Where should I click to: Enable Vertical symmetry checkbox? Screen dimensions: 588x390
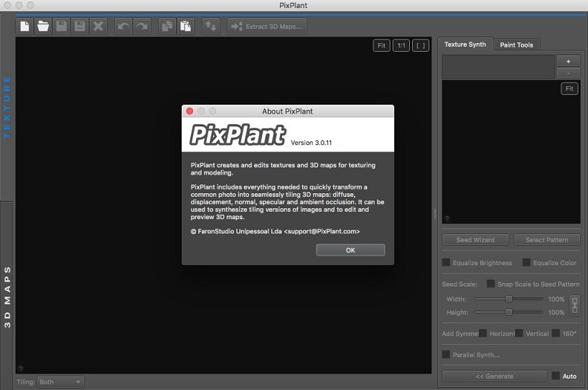click(x=519, y=333)
